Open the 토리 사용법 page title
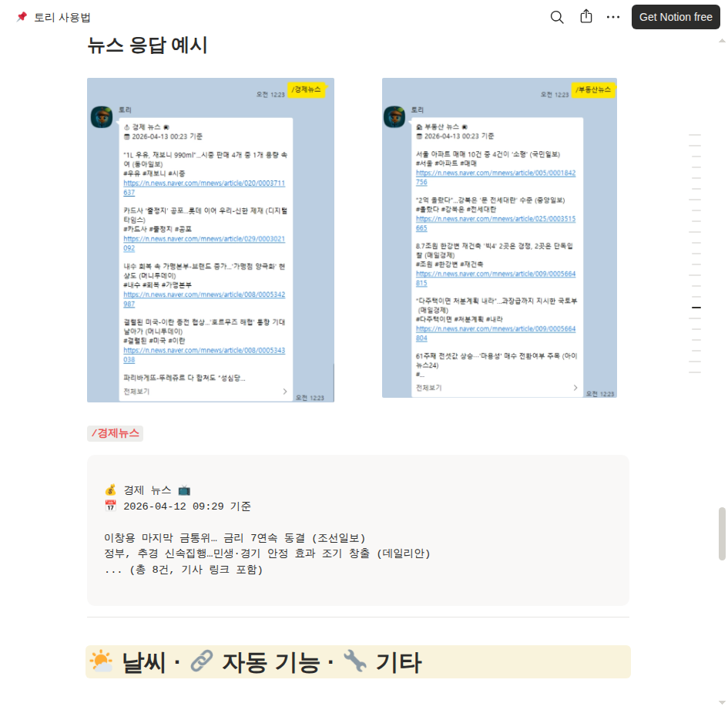This screenshot has height=710, width=728. click(x=62, y=18)
